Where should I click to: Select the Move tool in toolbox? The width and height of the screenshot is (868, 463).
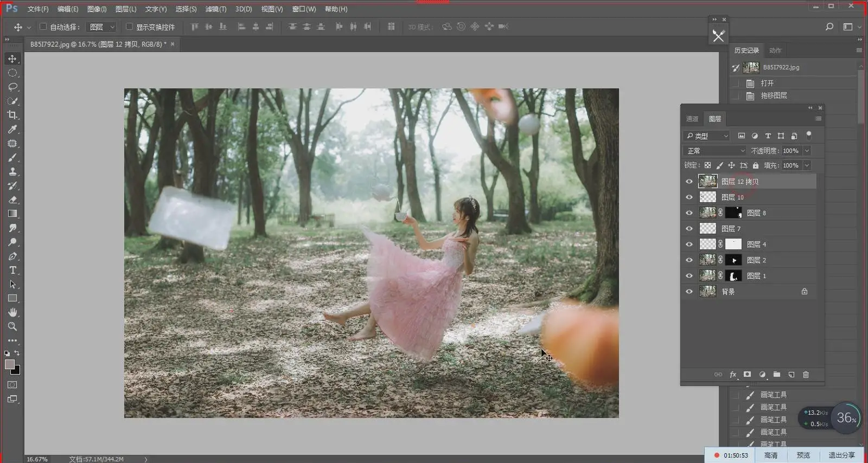12,59
